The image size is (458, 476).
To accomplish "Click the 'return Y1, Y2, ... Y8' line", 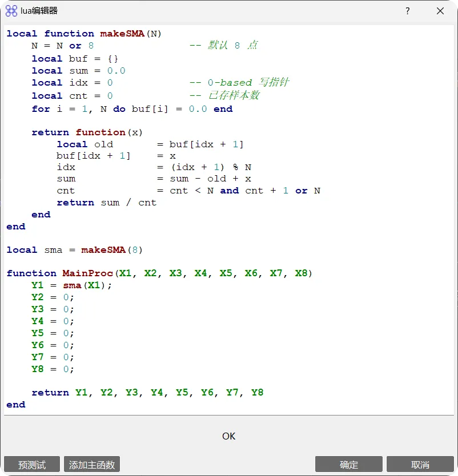I will (x=147, y=393).
